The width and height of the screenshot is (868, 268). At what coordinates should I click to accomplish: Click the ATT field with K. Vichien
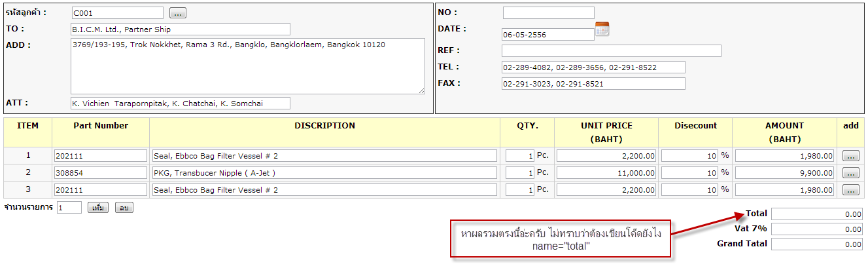(180, 104)
